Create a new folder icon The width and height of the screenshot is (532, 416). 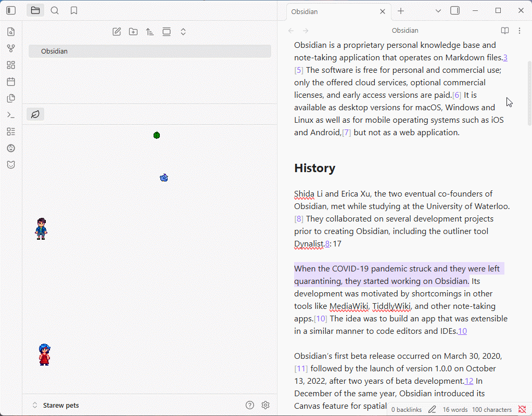pos(133,32)
